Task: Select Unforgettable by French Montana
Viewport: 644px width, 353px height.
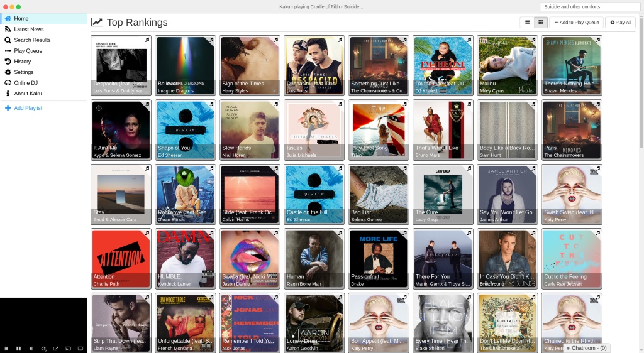Action: 186,323
